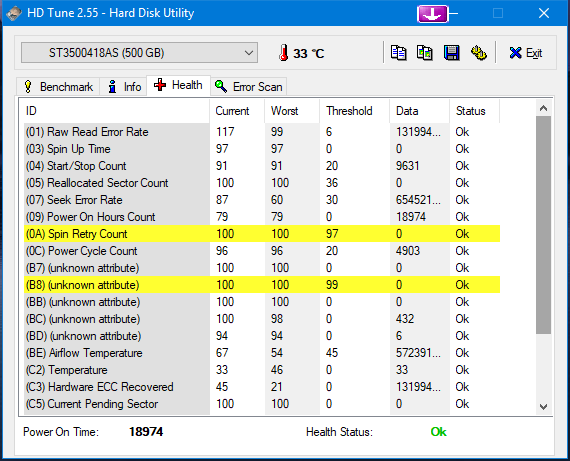Click the red thermometer temperature icon

coord(284,53)
